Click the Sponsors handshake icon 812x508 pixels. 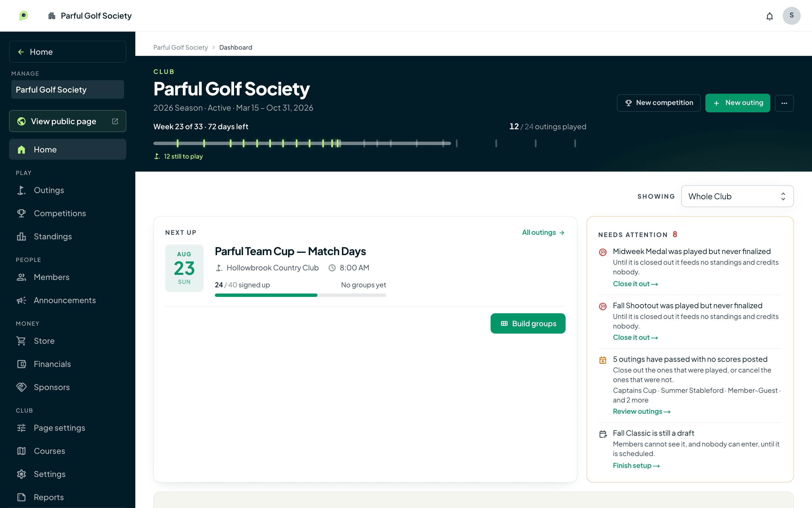pyautogui.click(x=21, y=387)
